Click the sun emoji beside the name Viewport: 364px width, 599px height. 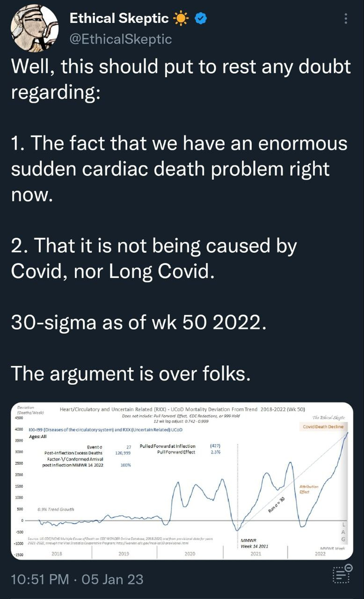[181, 19]
